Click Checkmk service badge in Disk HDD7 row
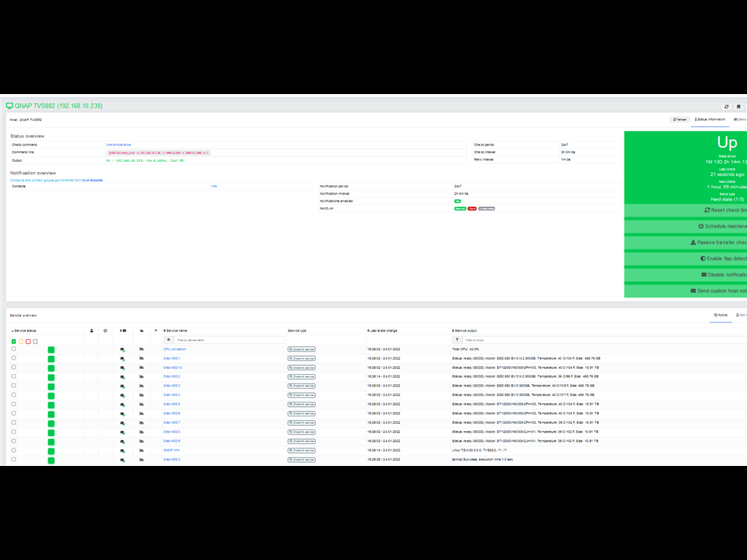 [301, 423]
